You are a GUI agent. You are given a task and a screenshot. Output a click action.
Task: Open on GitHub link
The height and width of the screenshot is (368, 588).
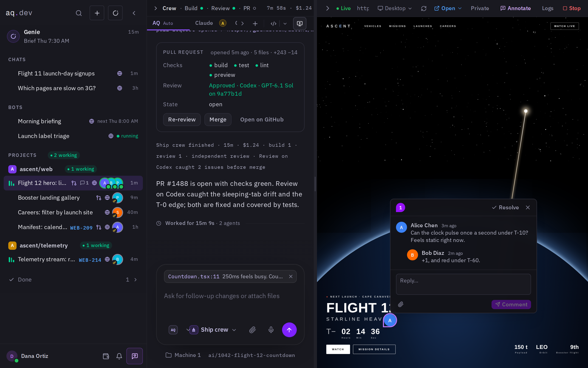pos(262,120)
